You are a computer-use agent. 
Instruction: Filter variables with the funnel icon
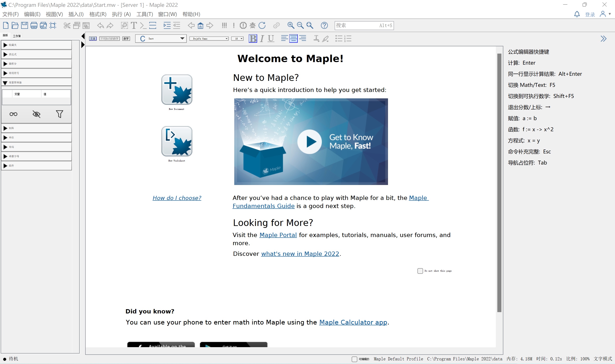tap(59, 114)
